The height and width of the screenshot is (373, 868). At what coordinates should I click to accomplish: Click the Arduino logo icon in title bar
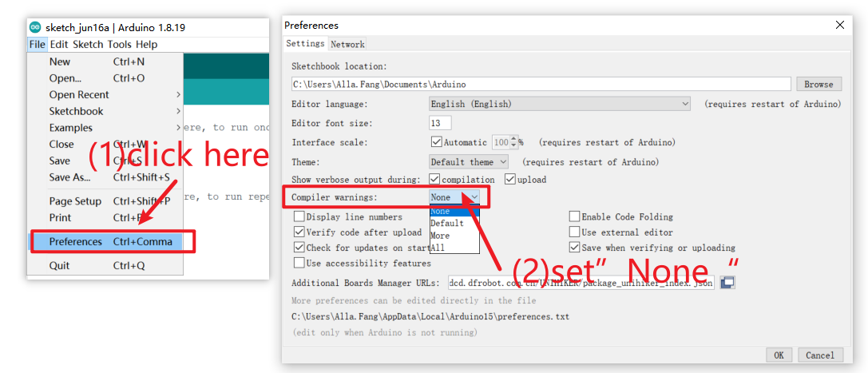[x=35, y=27]
